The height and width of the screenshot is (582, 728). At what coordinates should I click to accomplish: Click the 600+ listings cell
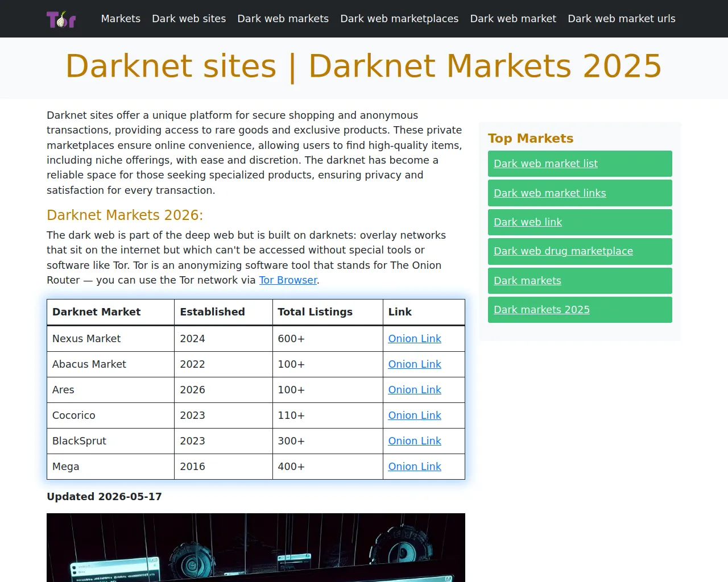click(x=328, y=339)
